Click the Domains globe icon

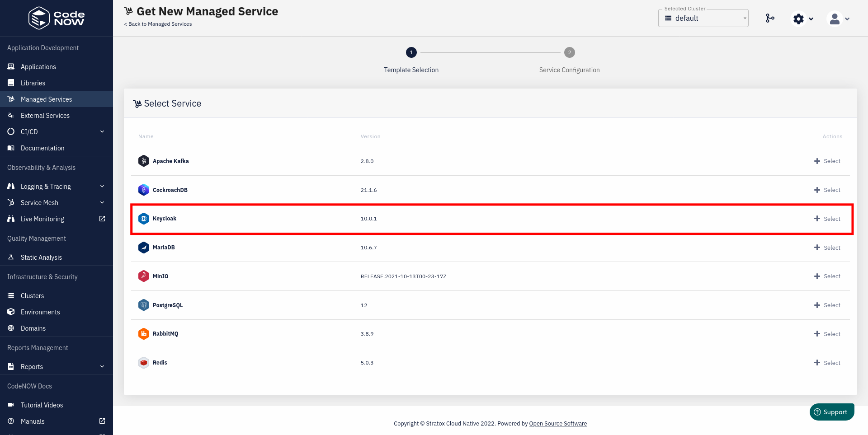(x=11, y=328)
